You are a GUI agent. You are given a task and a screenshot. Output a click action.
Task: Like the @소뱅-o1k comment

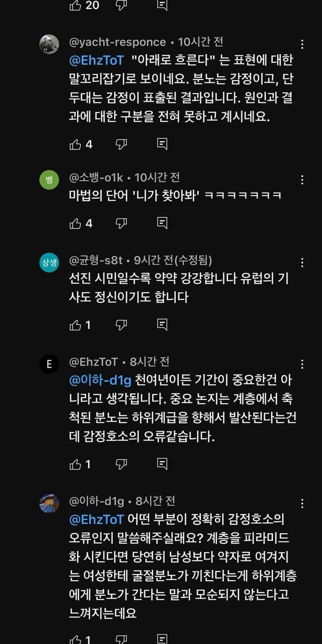tap(75, 223)
